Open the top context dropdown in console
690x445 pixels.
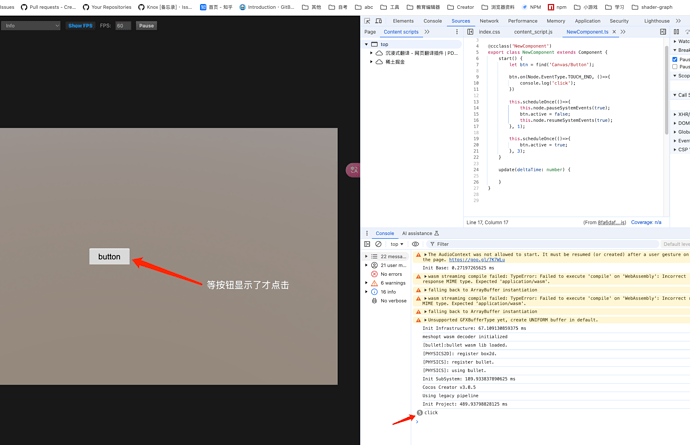(x=396, y=244)
